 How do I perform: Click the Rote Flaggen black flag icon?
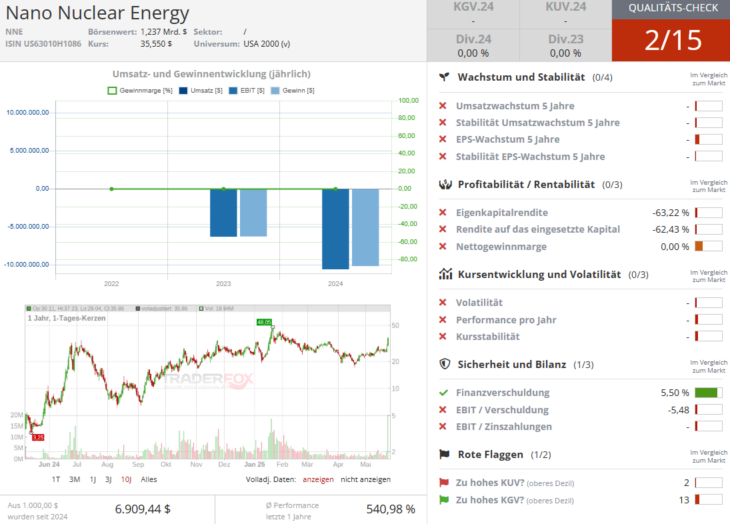[x=445, y=454]
